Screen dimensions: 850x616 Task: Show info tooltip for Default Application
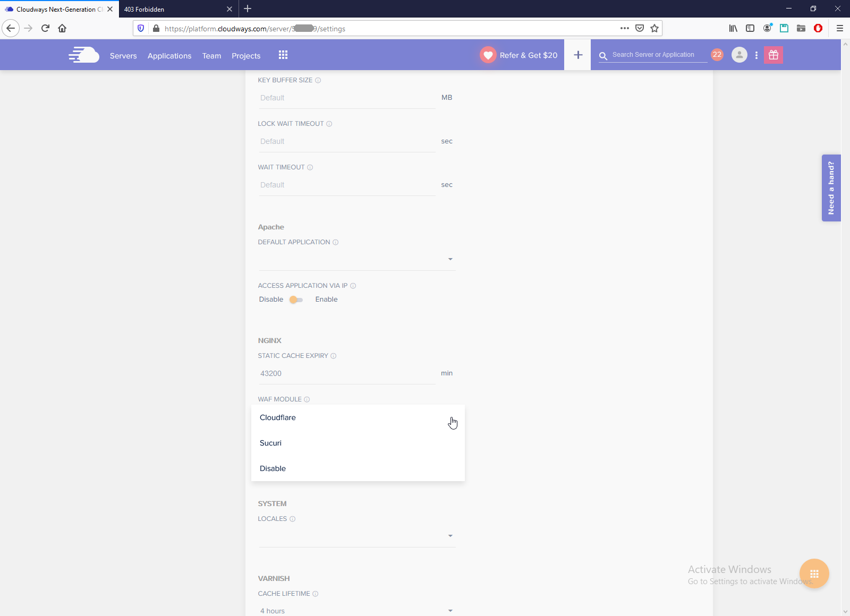click(336, 242)
